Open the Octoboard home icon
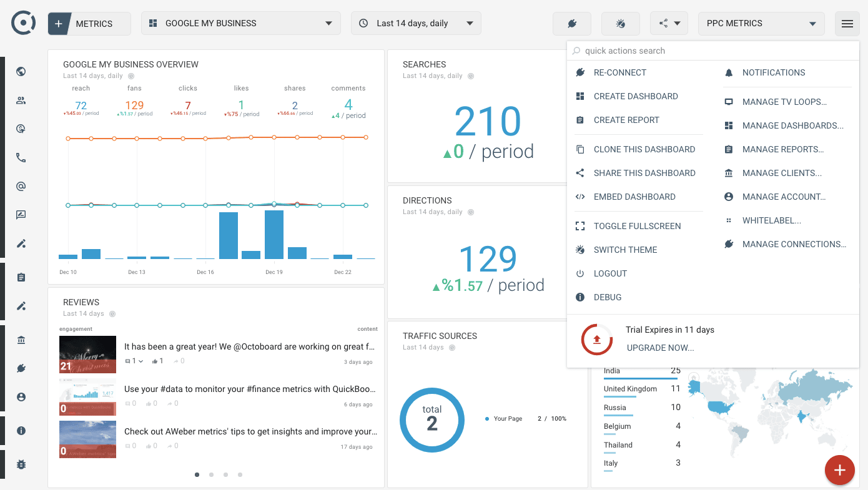 coord(22,23)
